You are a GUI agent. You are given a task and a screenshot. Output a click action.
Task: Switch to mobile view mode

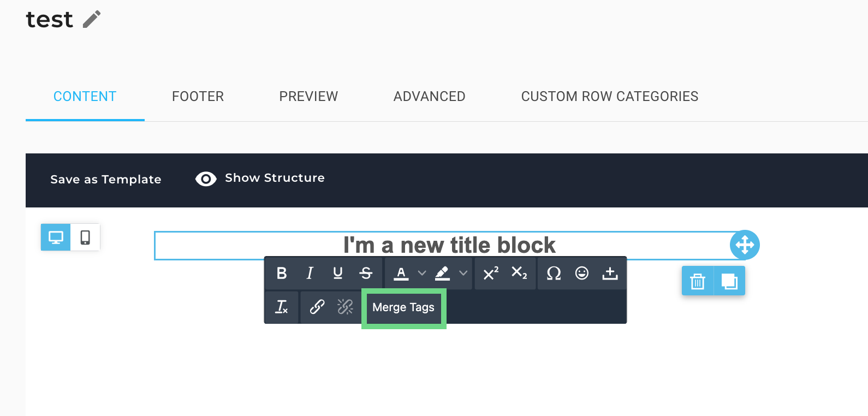pos(85,237)
